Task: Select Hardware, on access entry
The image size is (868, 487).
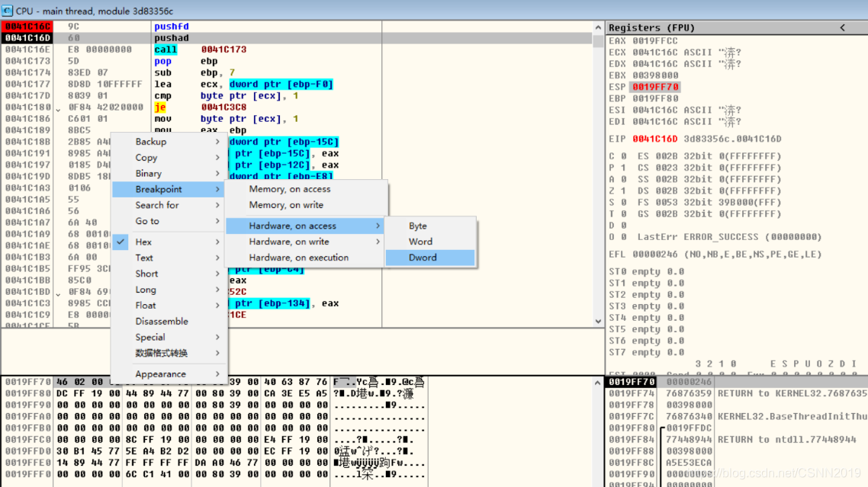Action: pos(307,226)
